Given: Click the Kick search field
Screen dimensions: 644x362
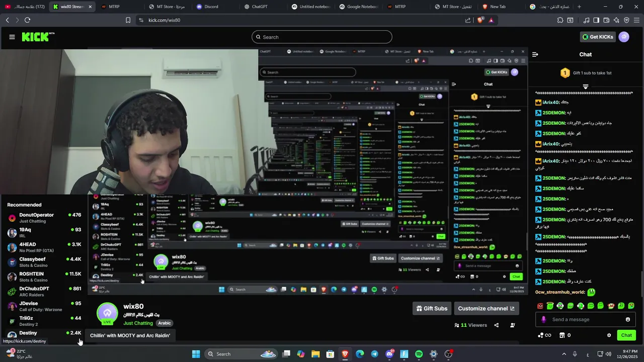Looking at the screenshot, I should pos(322,37).
